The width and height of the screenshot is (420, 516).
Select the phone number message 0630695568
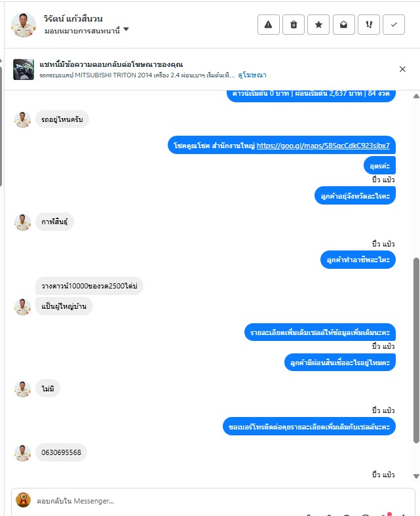61,452
